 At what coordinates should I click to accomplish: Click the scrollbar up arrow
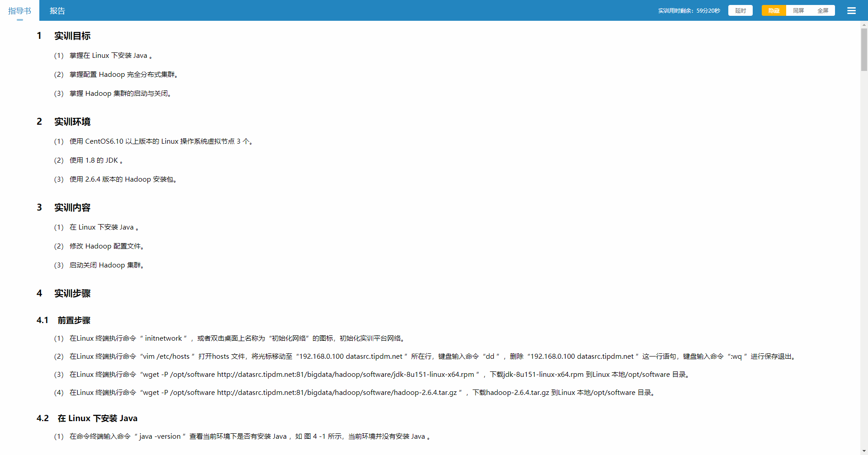pos(864,24)
